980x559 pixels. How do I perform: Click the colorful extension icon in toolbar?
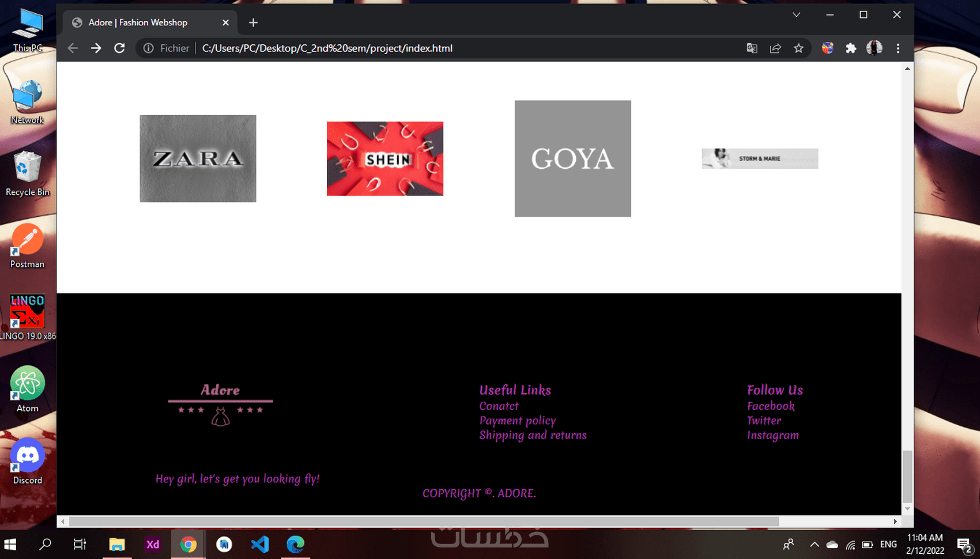(828, 48)
